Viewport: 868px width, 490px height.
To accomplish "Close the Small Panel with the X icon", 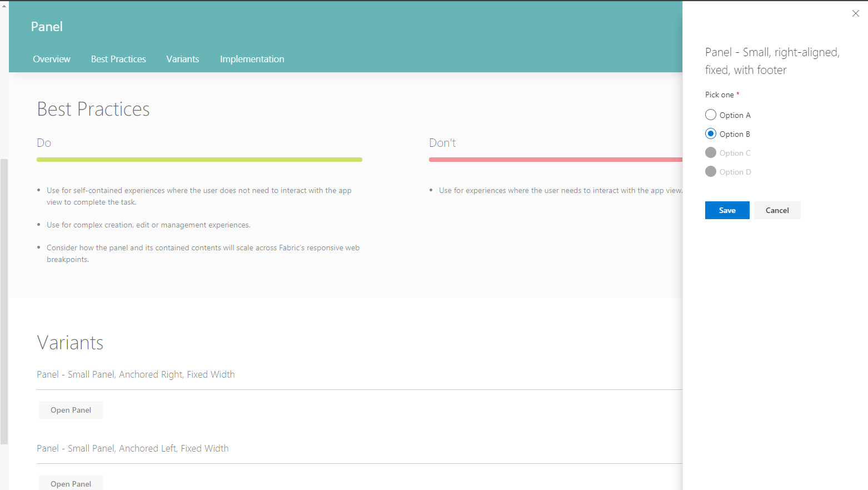I will click(856, 13).
